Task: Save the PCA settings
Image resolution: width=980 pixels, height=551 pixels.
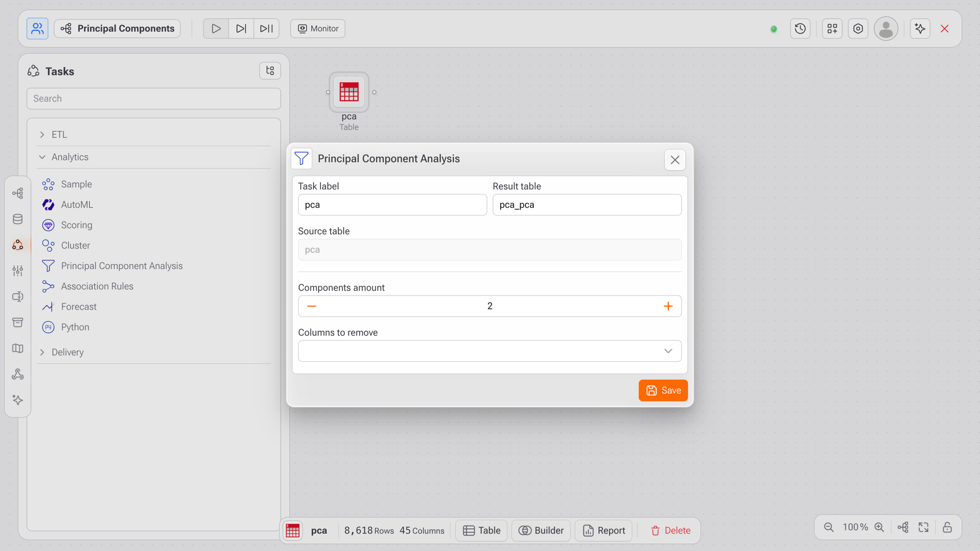Action: point(663,390)
